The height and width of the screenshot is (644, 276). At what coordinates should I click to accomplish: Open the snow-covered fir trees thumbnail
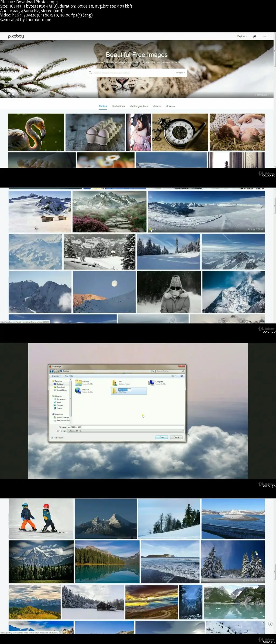233,562
